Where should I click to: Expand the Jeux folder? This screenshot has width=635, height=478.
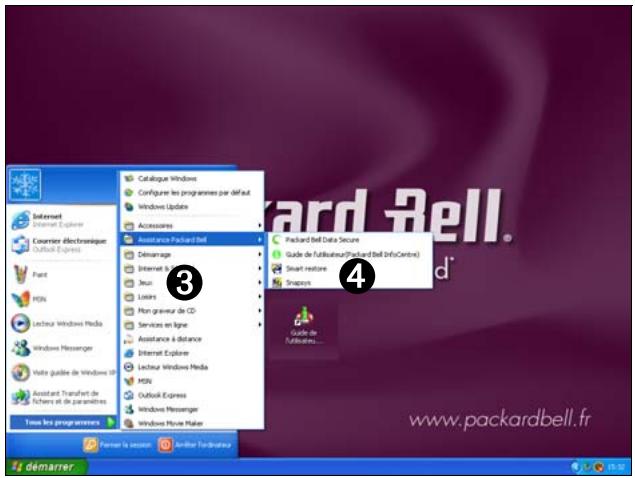[192, 283]
